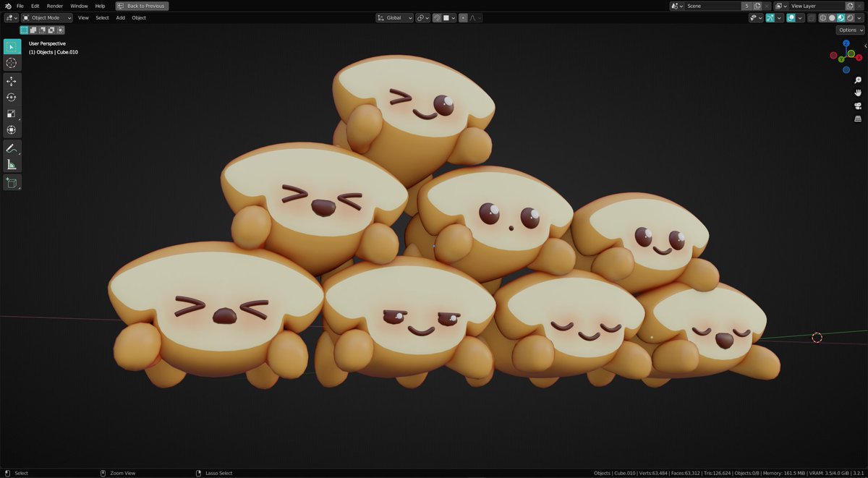
Task: Open the Object Mode dropdown
Action: 47,17
